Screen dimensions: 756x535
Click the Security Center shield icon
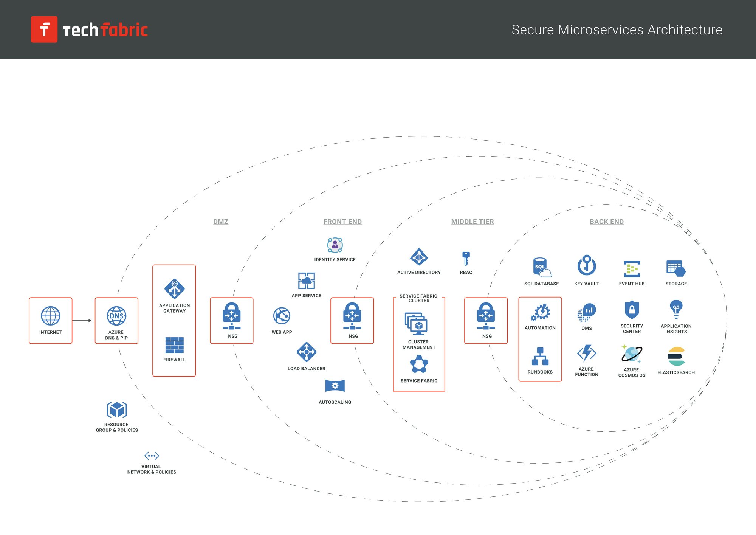point(632,310)
